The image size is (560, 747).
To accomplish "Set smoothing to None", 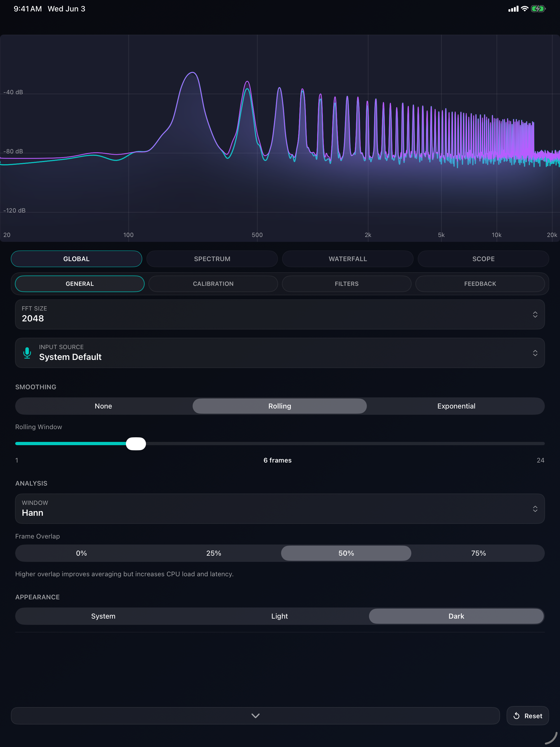I will 103,406.
